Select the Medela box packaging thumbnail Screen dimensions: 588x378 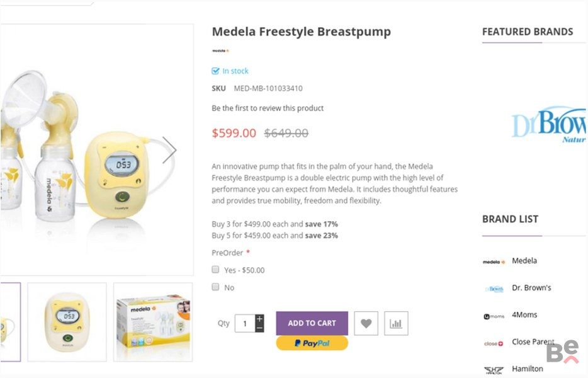(x=153, y=321)
